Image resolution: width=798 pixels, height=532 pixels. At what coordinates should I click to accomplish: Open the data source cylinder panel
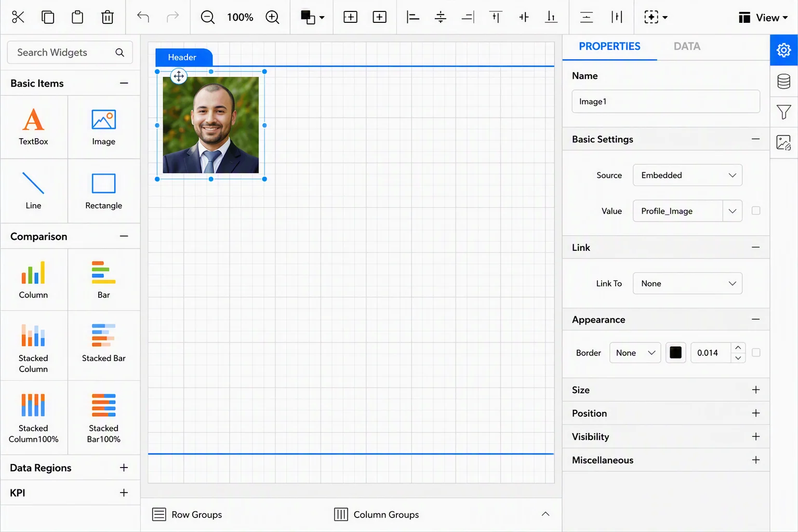point(783,81)
